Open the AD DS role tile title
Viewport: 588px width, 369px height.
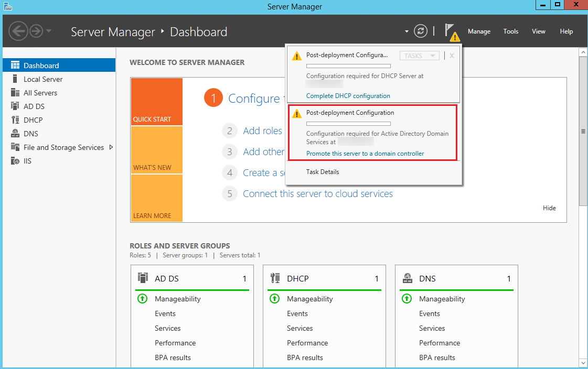tap(166, 279)
